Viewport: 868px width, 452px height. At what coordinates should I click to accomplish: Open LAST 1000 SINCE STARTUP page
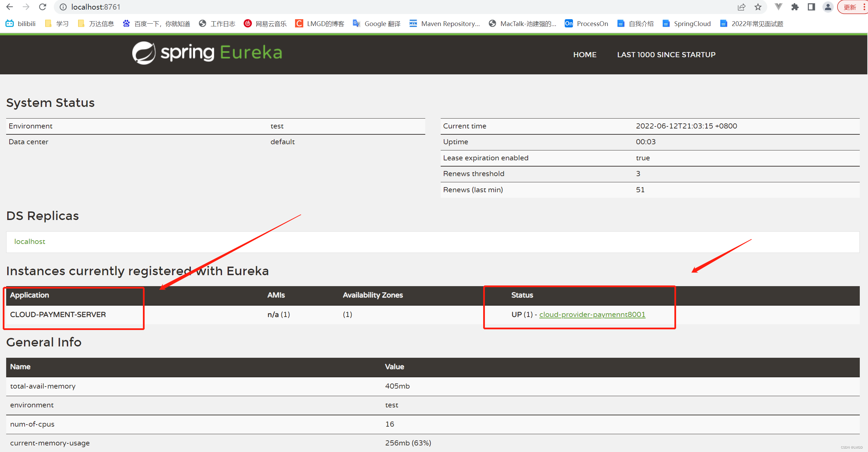(666, 55)
